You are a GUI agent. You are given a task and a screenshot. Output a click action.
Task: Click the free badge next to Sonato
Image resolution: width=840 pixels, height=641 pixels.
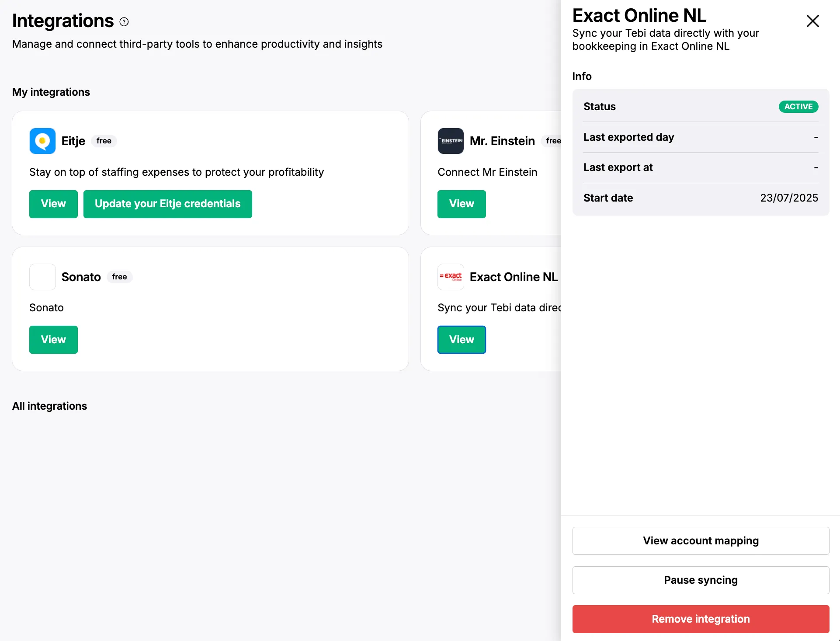point(119,277)
